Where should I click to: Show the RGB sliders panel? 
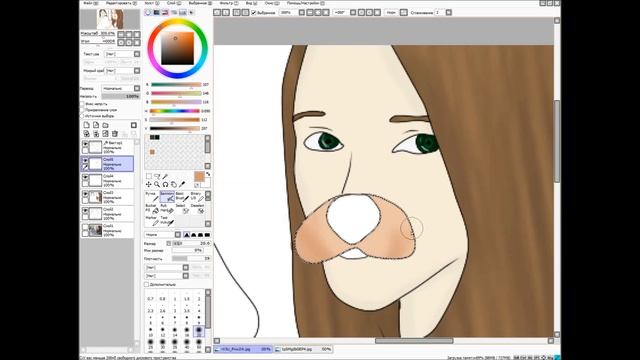tap(156, 13)
